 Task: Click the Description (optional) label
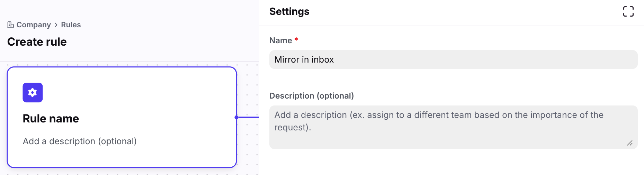click(x=312, y=96)
